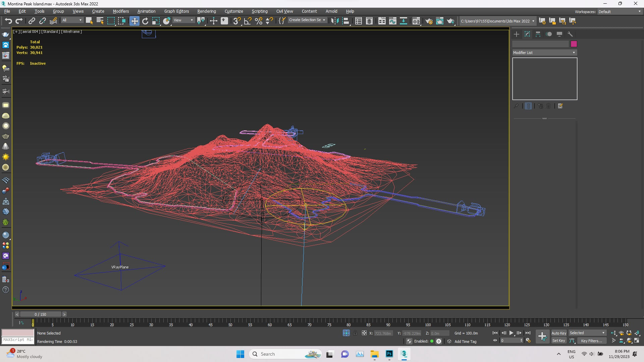Expand the selection filter All dropdown
The height and width of the screenshot is (362, 644).
coord(72,20)
